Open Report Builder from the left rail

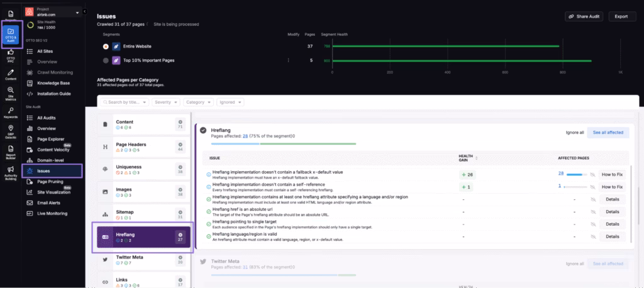pos(11,150)
